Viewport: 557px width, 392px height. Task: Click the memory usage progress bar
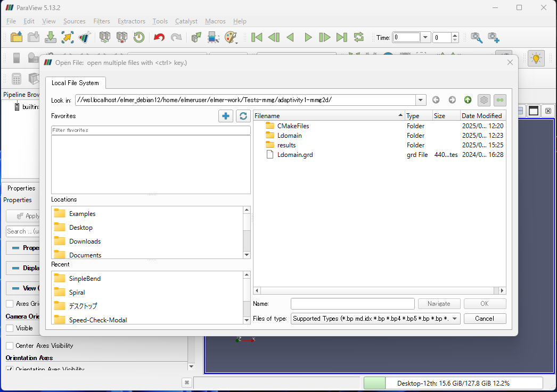tap(453, 383)
